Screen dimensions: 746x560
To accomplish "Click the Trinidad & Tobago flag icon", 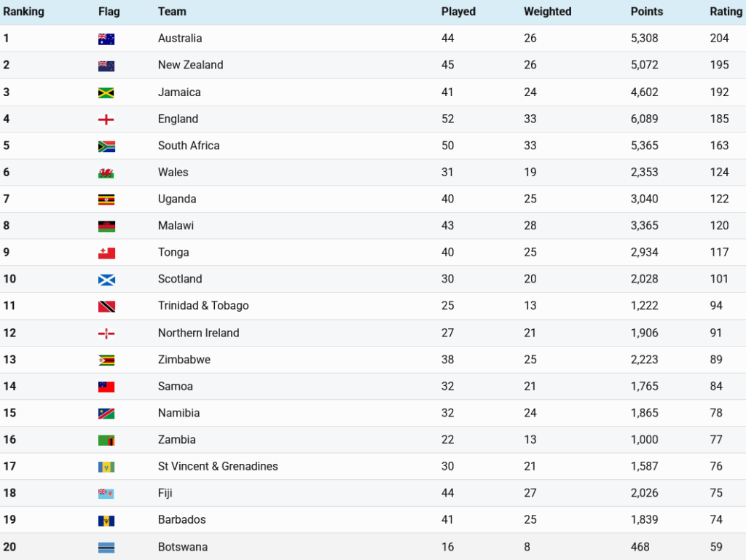I will click(x=106, y=307).
